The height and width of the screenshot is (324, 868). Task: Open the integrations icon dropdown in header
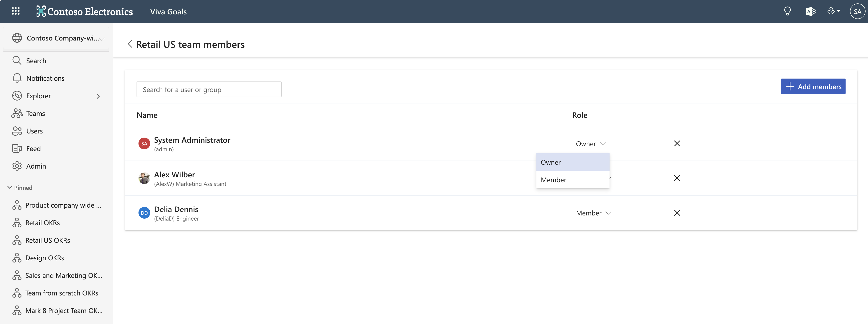click(834, 11)
